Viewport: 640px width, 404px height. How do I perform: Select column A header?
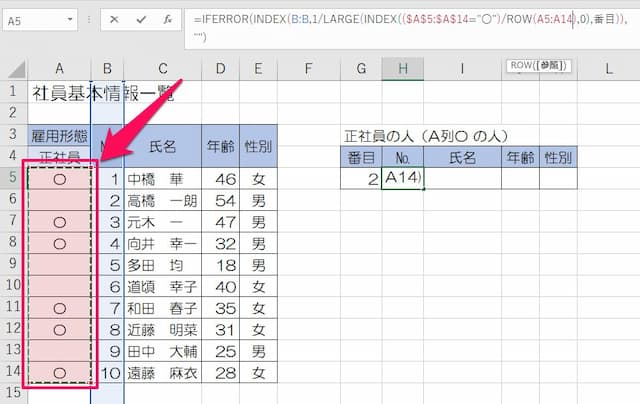(x=59, y=69)
